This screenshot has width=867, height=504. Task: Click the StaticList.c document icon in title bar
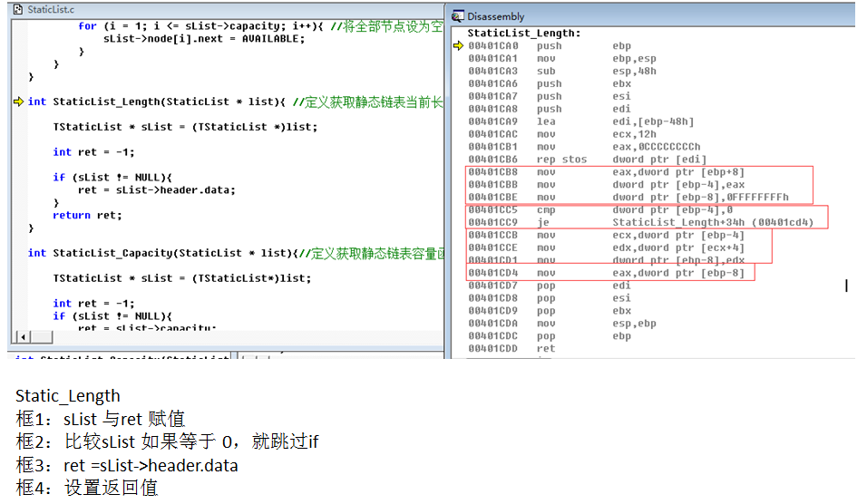pyautogui.click(x=18, y=9)
